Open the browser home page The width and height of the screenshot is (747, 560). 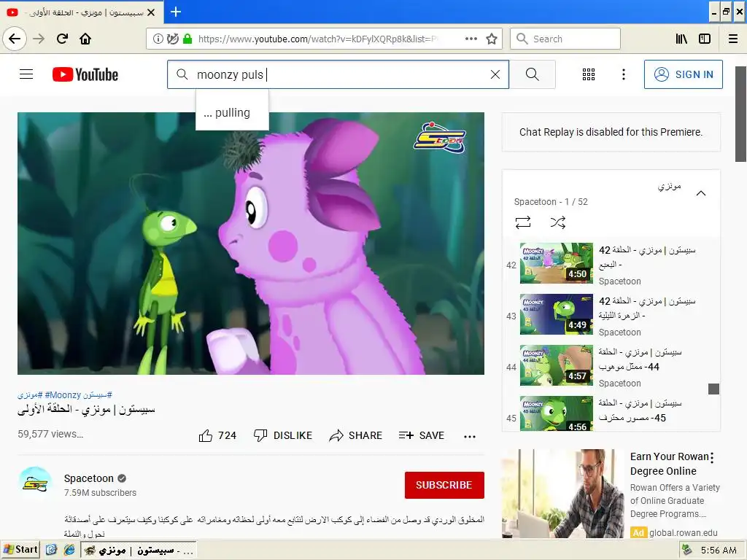85,39
